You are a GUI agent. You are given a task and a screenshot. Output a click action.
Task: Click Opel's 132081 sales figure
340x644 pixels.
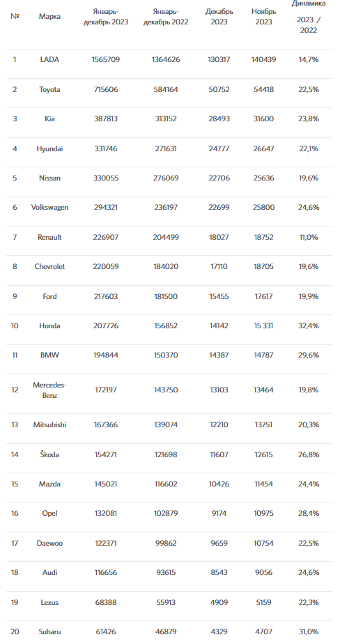point(106,514)
